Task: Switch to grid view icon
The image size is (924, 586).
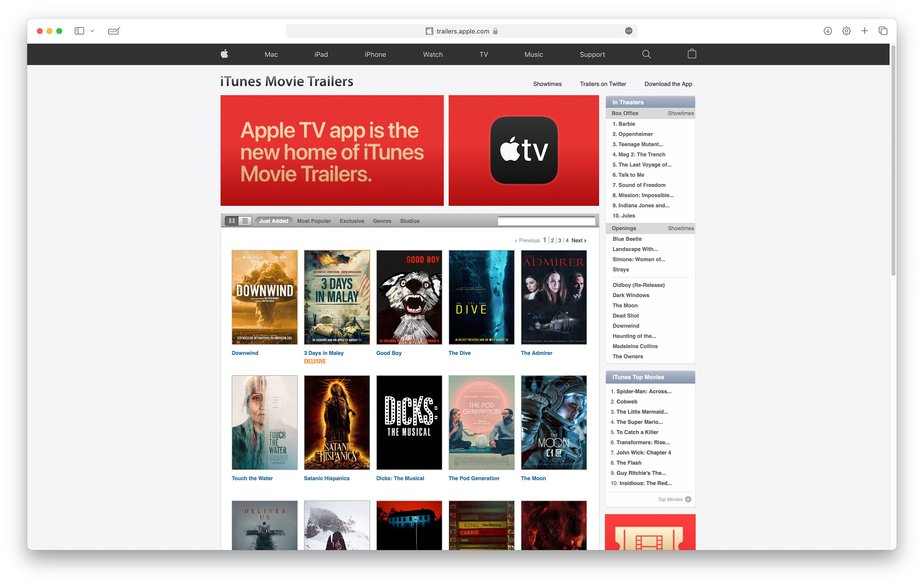Action: [x=232, y=221]
